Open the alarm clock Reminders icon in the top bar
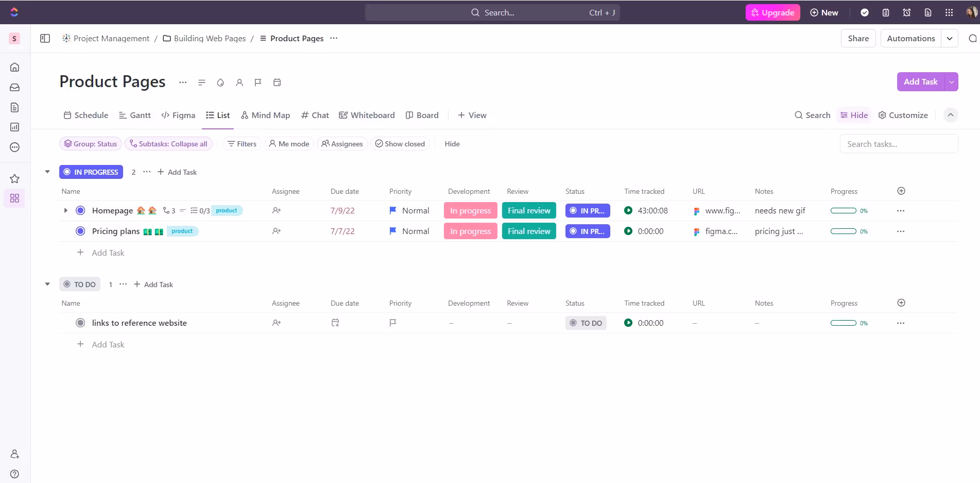 pyautogui.click(x=906, y=12)
